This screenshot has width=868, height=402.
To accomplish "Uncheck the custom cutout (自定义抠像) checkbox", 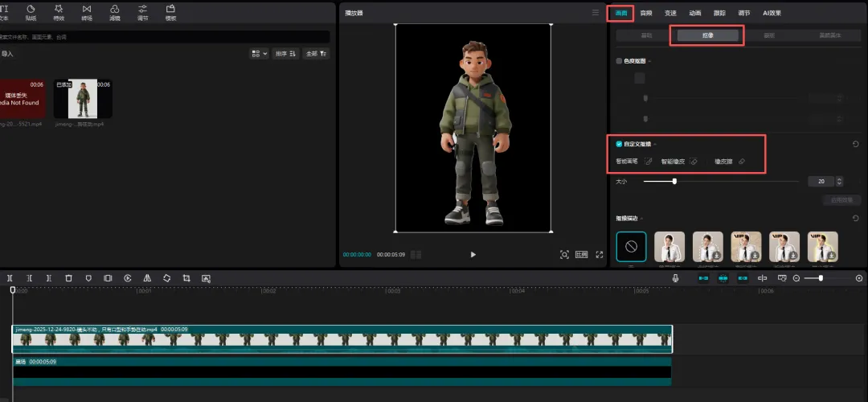I will click(x=619, y=144).
